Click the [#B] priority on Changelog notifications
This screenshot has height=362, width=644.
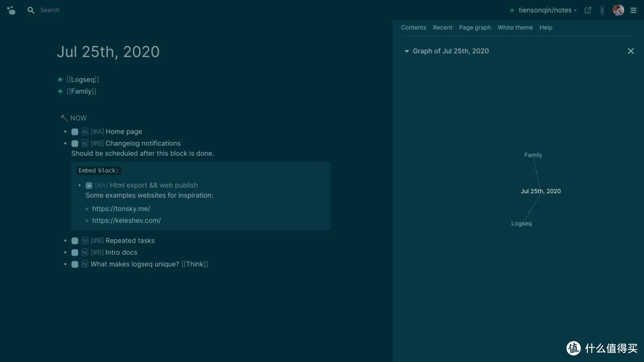pos(97,143)
